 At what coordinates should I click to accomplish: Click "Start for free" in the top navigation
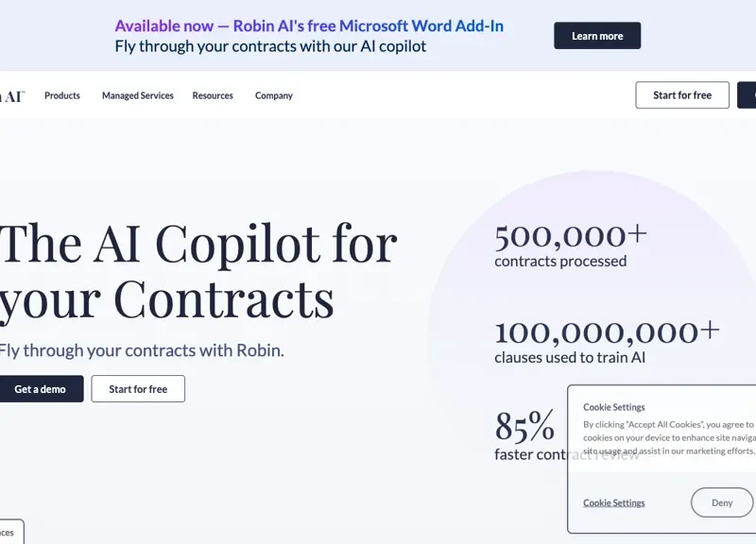[x=681, y=94]
